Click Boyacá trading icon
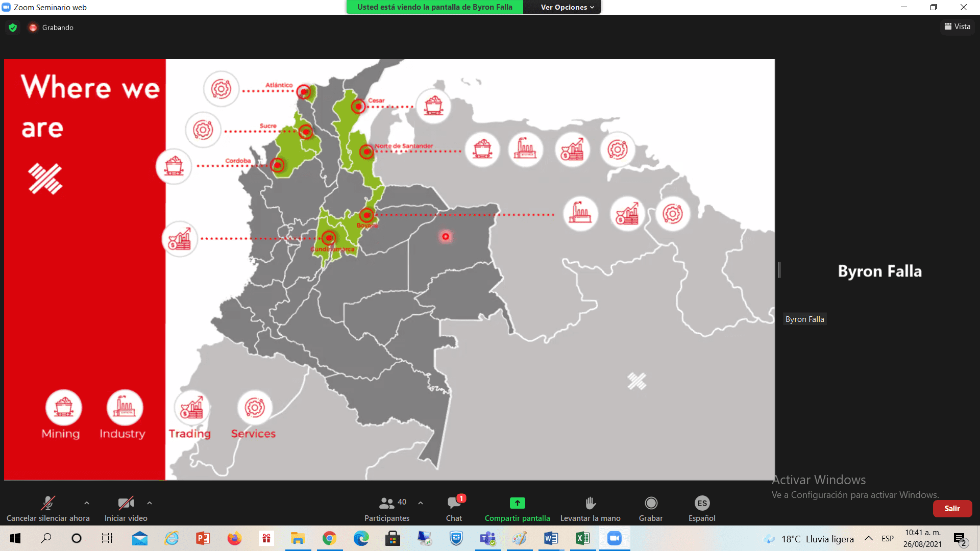This screenshot has width=980, height=551. 627,213
